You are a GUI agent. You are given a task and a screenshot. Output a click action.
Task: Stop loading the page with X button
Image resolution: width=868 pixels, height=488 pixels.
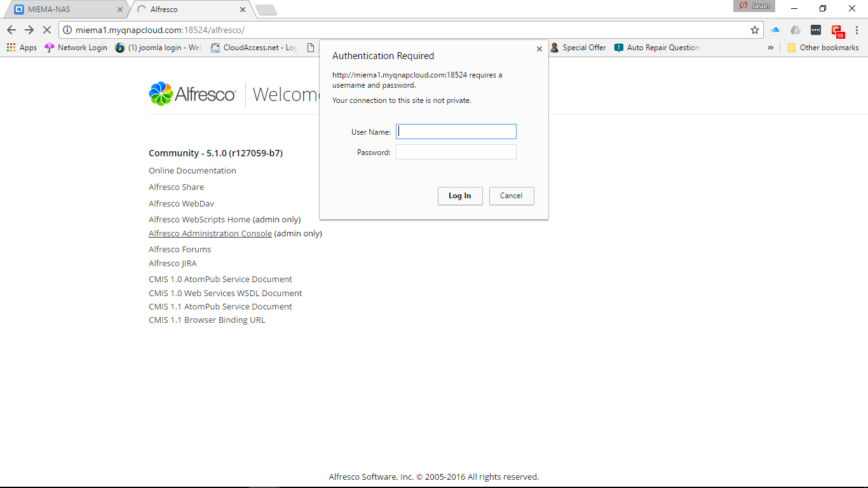coord(46,30)
